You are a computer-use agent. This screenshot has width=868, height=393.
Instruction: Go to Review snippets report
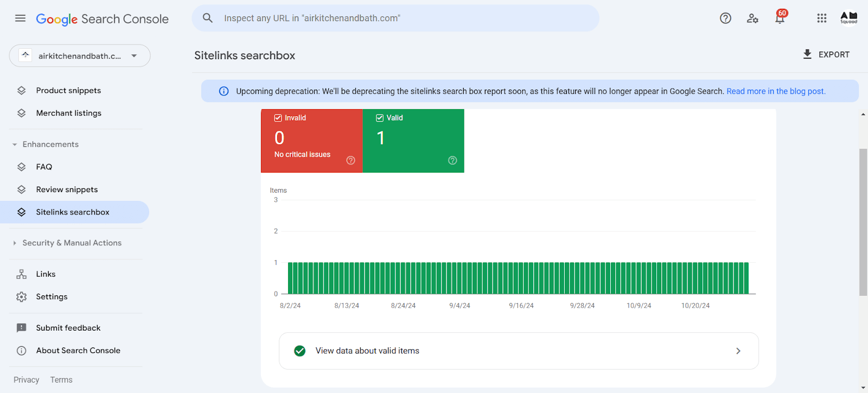(67, 189)
